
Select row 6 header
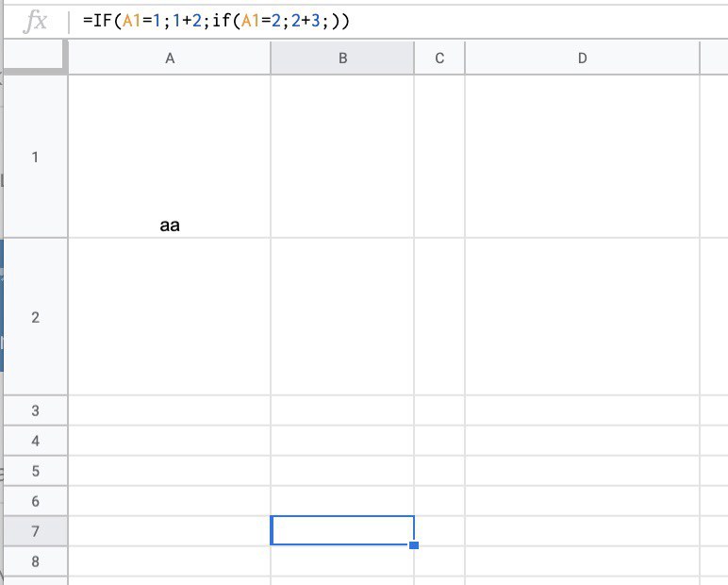[35, 501]
